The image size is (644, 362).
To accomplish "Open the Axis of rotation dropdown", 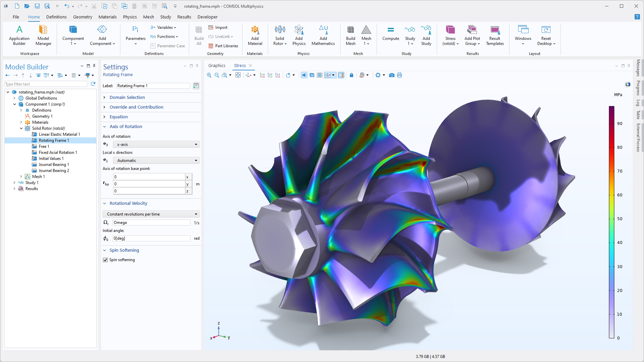I will (156, 144).
